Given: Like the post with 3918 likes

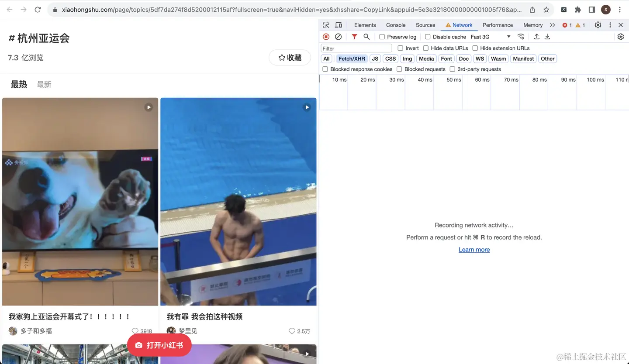Looking at the screenshot, I should click(x=135, y=331).
